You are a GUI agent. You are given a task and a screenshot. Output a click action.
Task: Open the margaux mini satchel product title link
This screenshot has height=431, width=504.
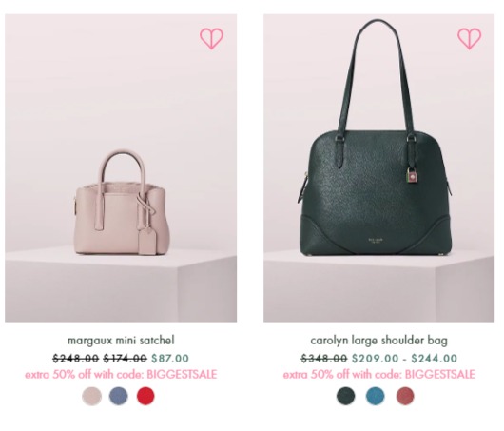click(x=121, y=341)
